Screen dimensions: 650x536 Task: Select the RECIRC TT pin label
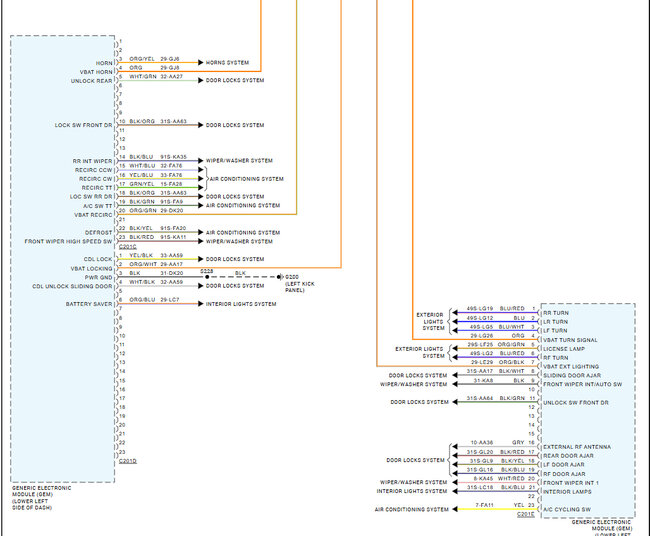click(x=97, y=188)
